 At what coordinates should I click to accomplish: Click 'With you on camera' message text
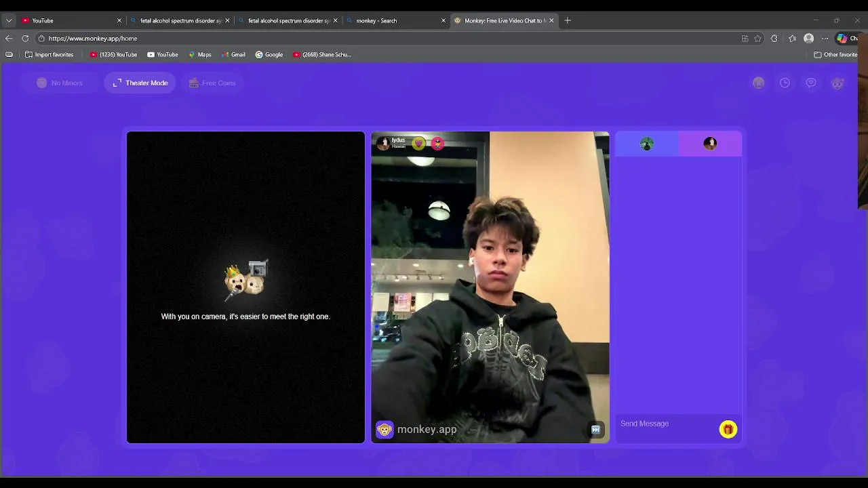click(245, 317)
